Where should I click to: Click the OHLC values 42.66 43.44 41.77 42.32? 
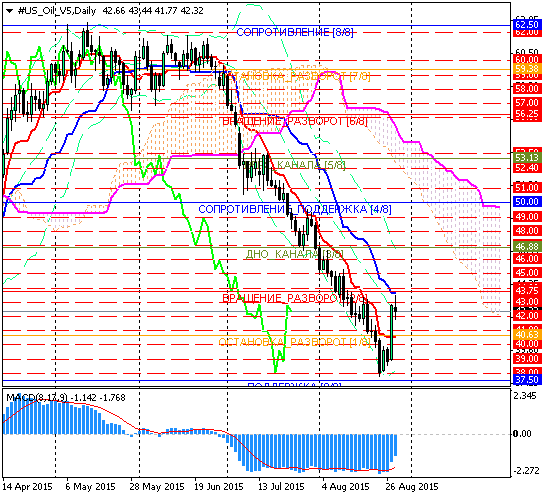(153, 11)
